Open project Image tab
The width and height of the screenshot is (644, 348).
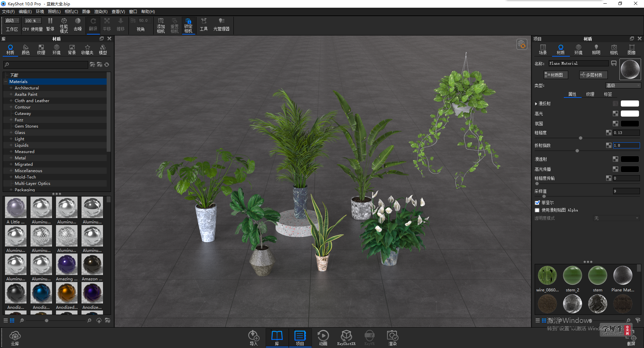tap(632, 50)
